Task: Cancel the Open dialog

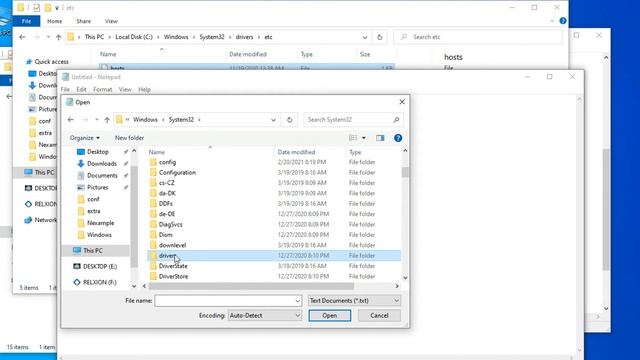Action: point(379,316)
